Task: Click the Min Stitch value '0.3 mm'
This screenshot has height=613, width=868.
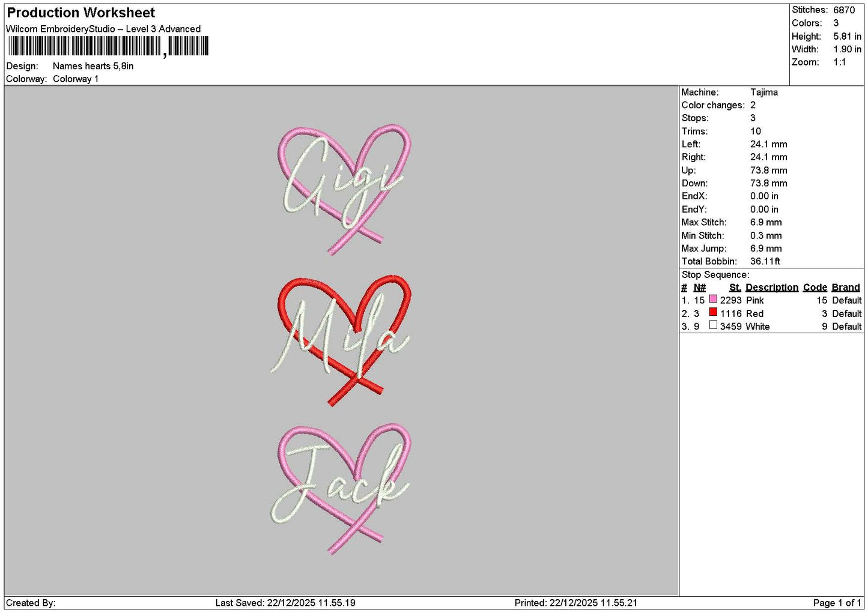Action: (766, 236)
